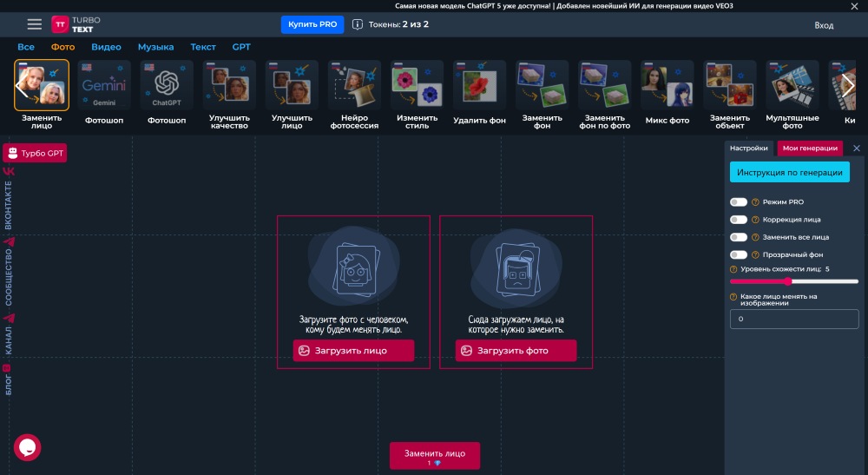
Task: Select the Gemini Photoshop tool icon
Action: click(x=104, y=86)
